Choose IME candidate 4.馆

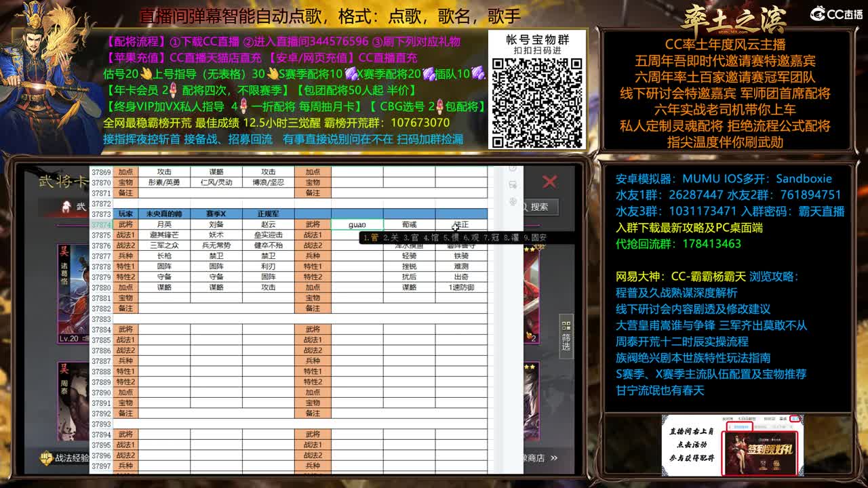(431, 237)
